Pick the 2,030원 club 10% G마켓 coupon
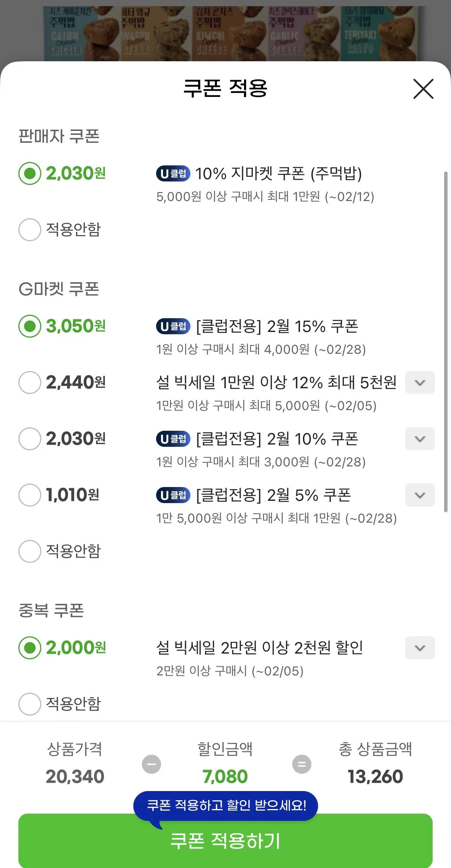The image size is (451, 868). click(30, 439)
